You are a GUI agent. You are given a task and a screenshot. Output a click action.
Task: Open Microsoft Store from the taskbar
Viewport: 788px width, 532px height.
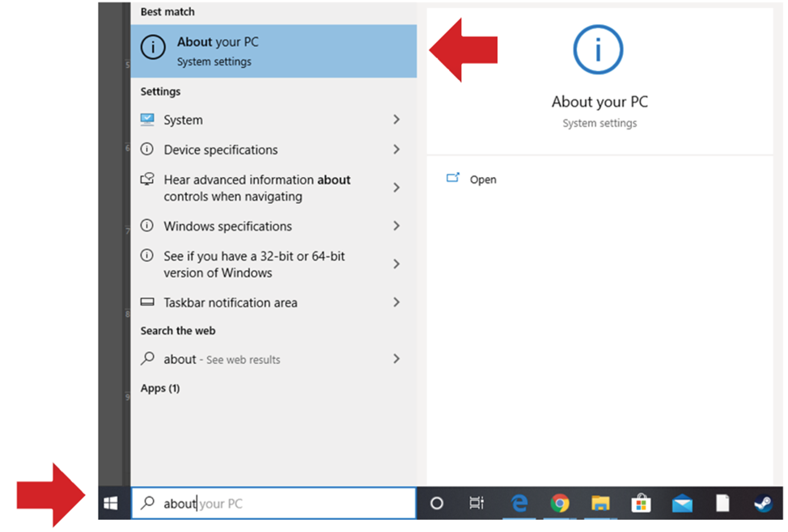[x=642, y=503]
